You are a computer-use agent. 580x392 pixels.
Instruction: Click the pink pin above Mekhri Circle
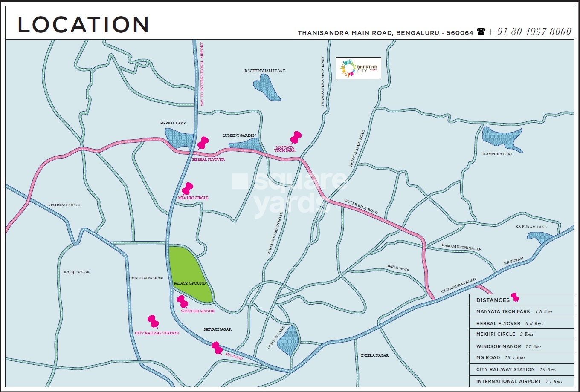[x=187, y=189]
